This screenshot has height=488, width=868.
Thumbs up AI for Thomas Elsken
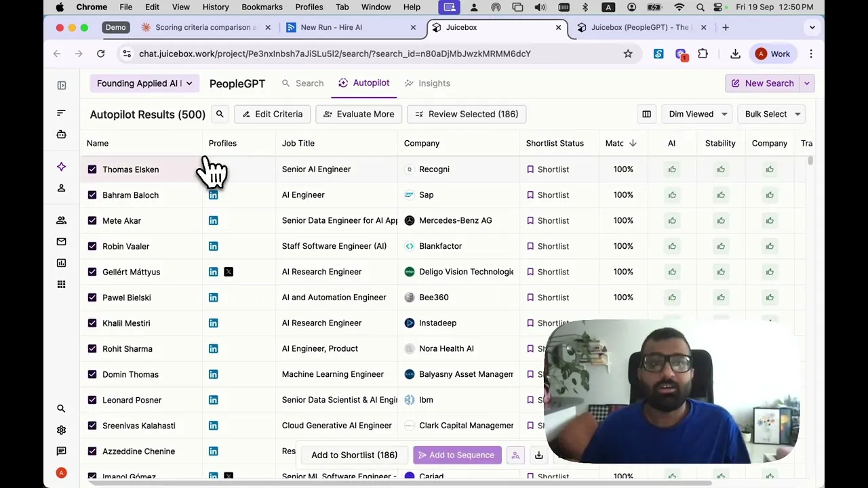(672, 169)
